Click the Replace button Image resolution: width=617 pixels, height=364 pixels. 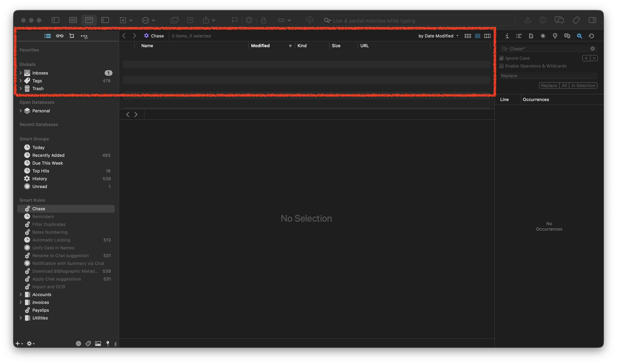coord(549,85)
